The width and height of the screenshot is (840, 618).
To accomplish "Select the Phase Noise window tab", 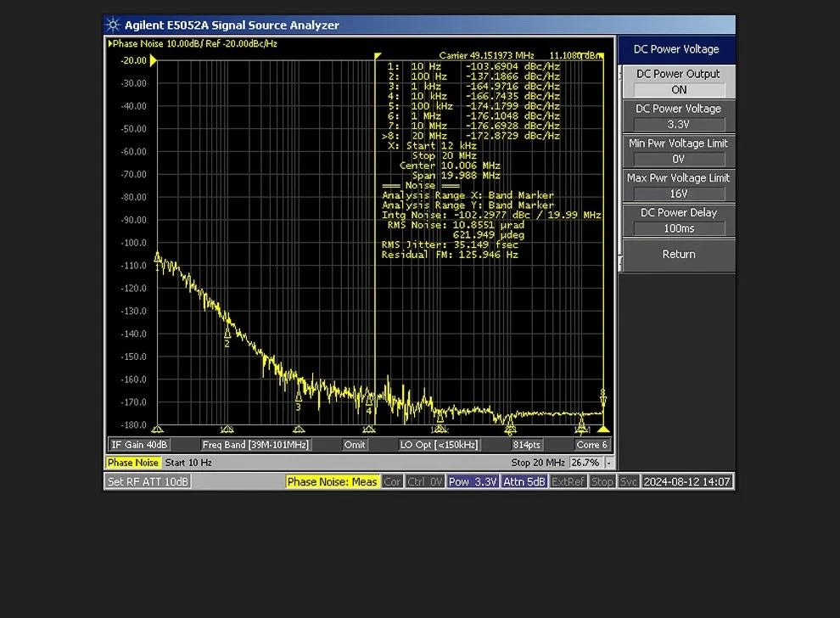I will 133,463.
